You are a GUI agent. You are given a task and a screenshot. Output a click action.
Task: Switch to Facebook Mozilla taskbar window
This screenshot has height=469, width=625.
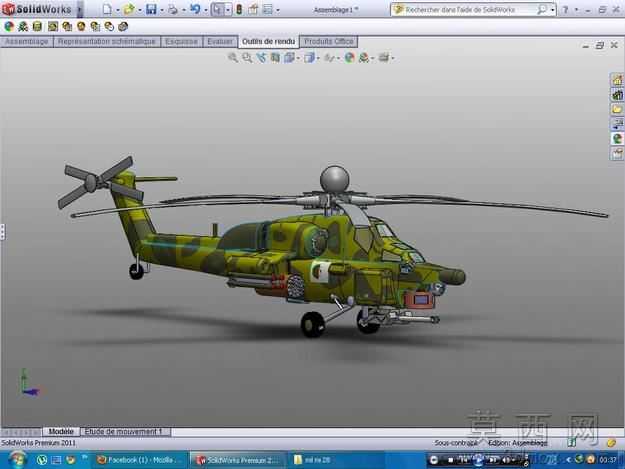click(x=140, y=460)
